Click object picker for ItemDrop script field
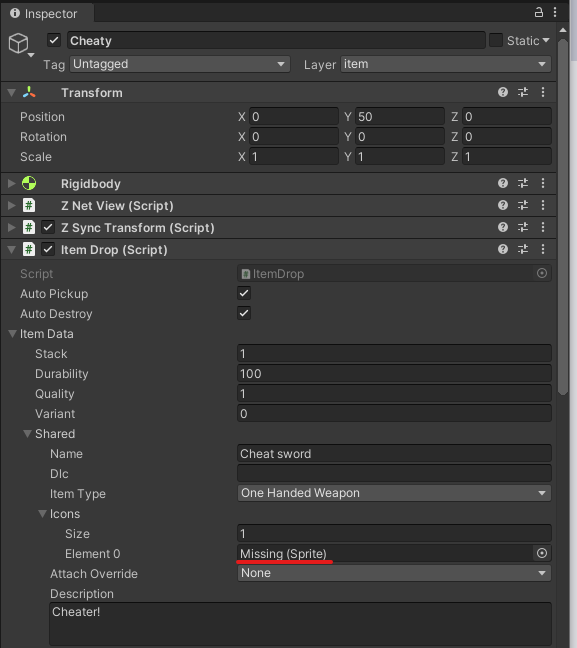 542,273
